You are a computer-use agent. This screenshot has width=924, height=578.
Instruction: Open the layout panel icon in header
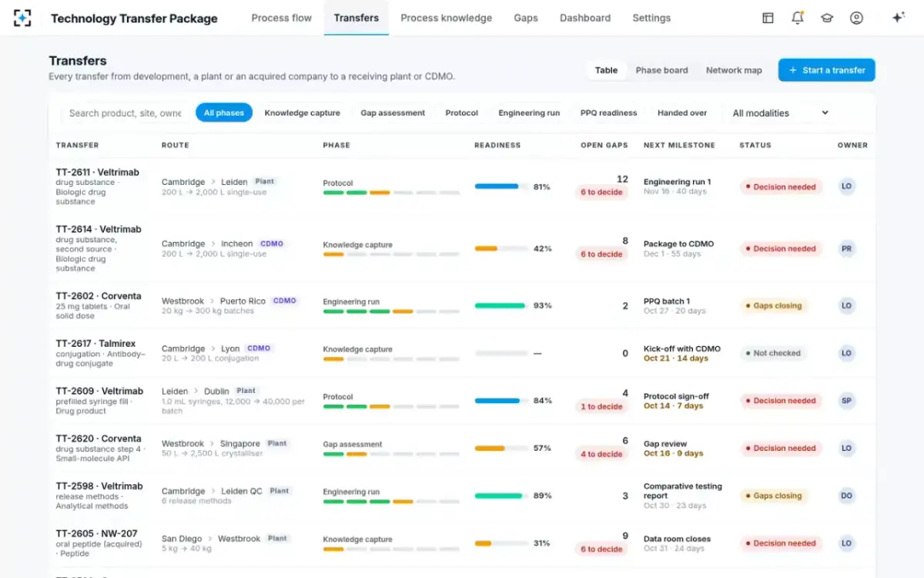coord(768,18)
